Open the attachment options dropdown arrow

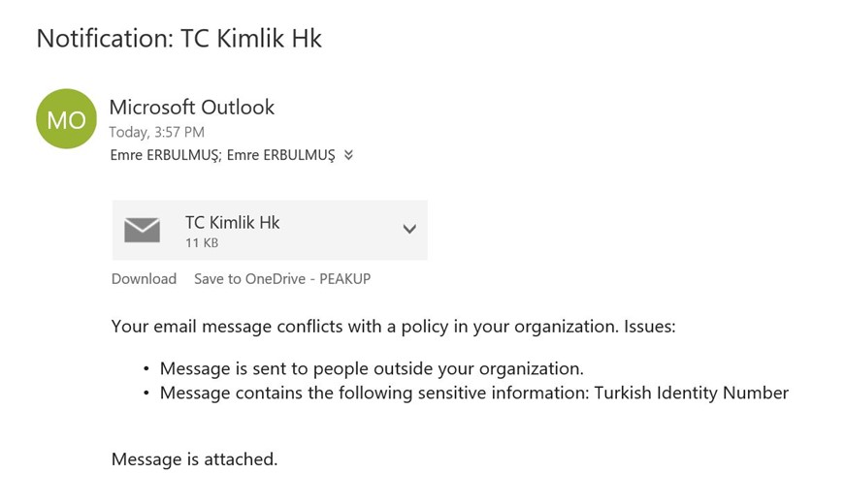click(409, 230)
